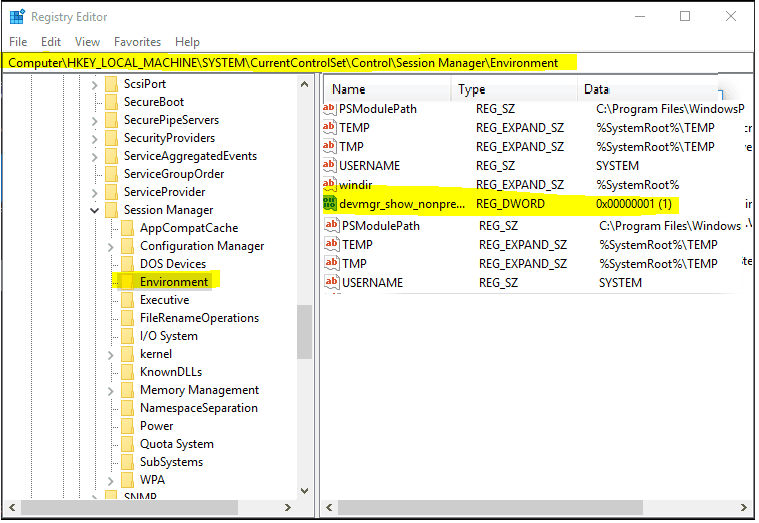759x523 pixels.
Task: Click the windir string value icon
Action: click(329, 185)
